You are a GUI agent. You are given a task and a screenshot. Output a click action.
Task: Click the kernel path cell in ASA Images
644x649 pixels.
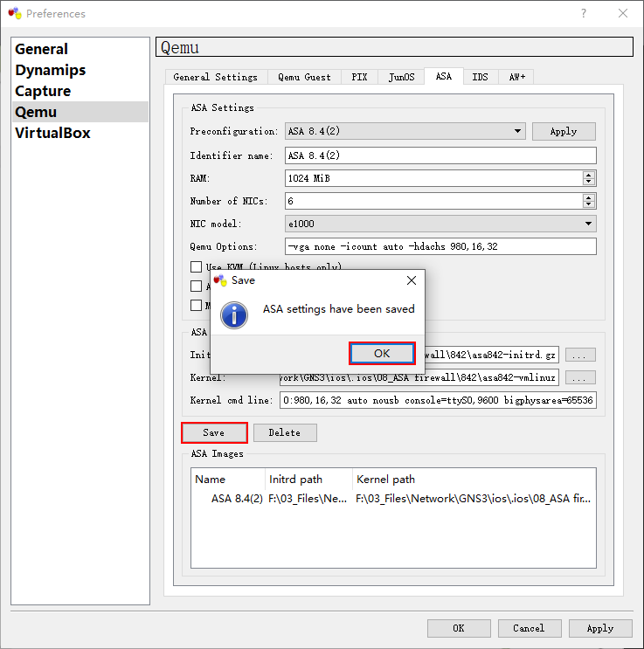pos(474,499)
